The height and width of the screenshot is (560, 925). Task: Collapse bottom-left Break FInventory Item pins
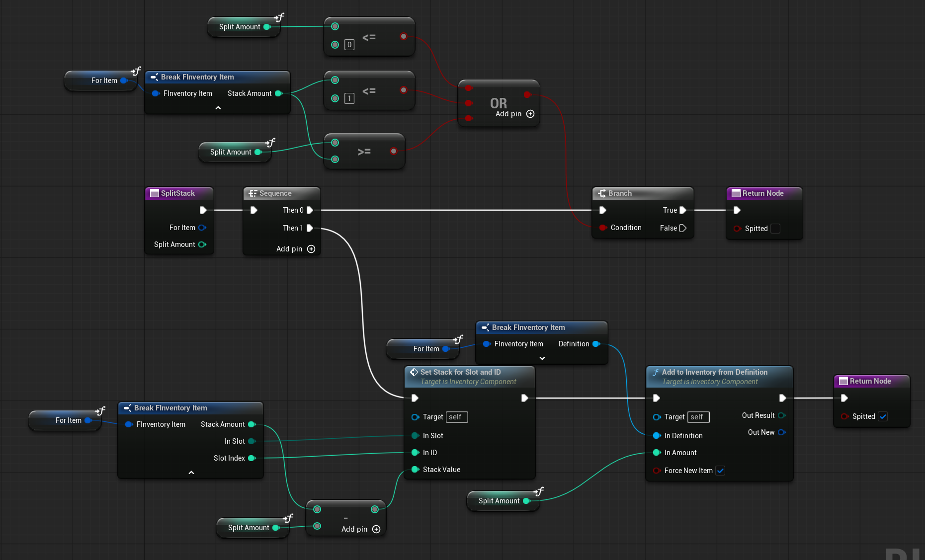pos(191,473)
